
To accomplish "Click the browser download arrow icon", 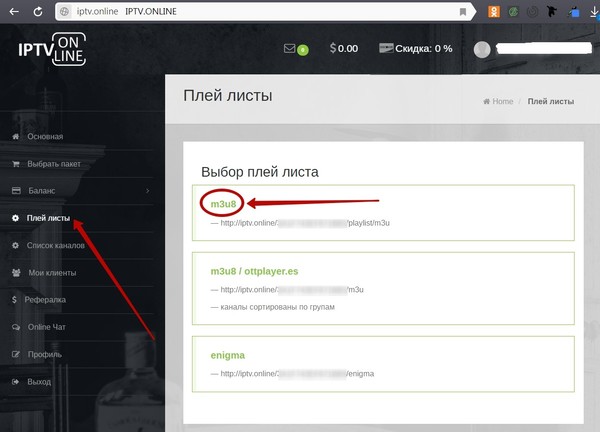I will 594,12.
